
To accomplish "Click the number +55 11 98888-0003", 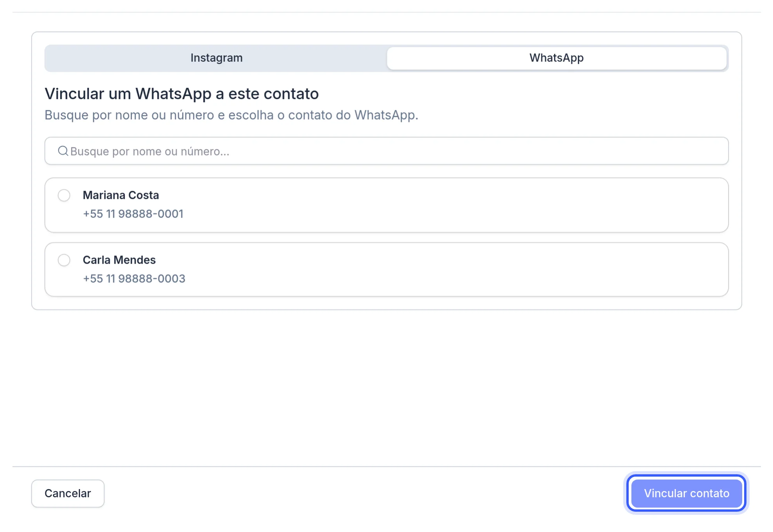I will point(134,278).
